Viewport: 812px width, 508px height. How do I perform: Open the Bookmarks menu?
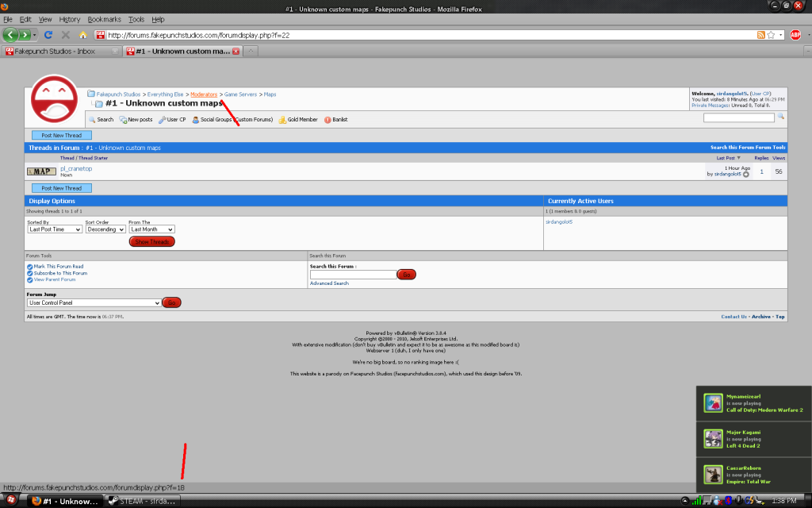click(104, 19)
